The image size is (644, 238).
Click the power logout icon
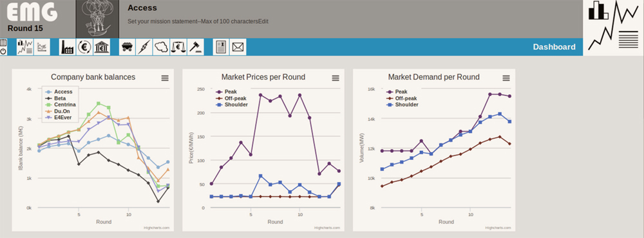pyautogui.click(x=3, y=52)
